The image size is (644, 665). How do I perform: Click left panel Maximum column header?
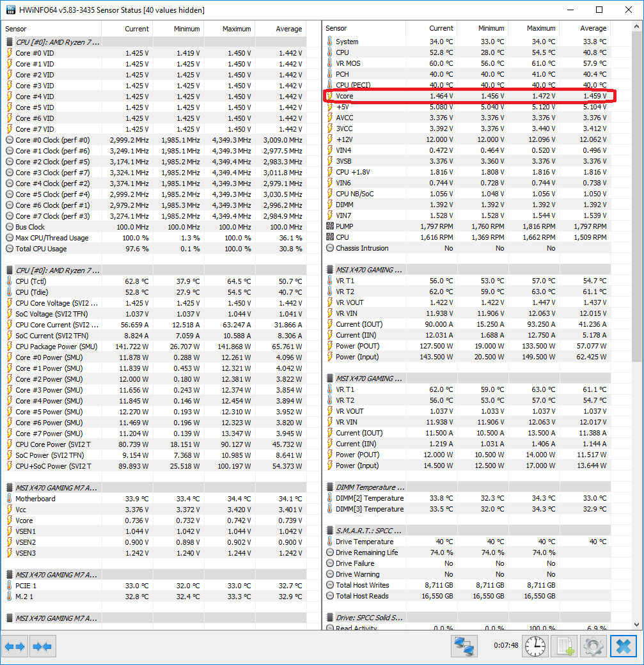click(x=230, y=29)
